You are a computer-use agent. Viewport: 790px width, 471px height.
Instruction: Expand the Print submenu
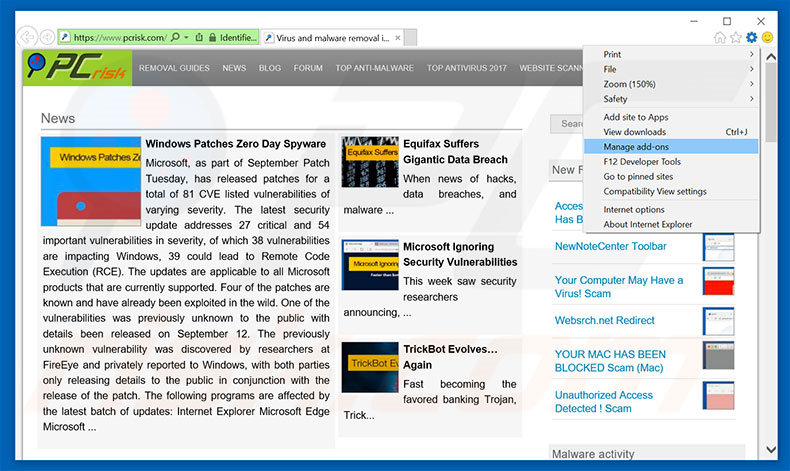tap(672, 54)
